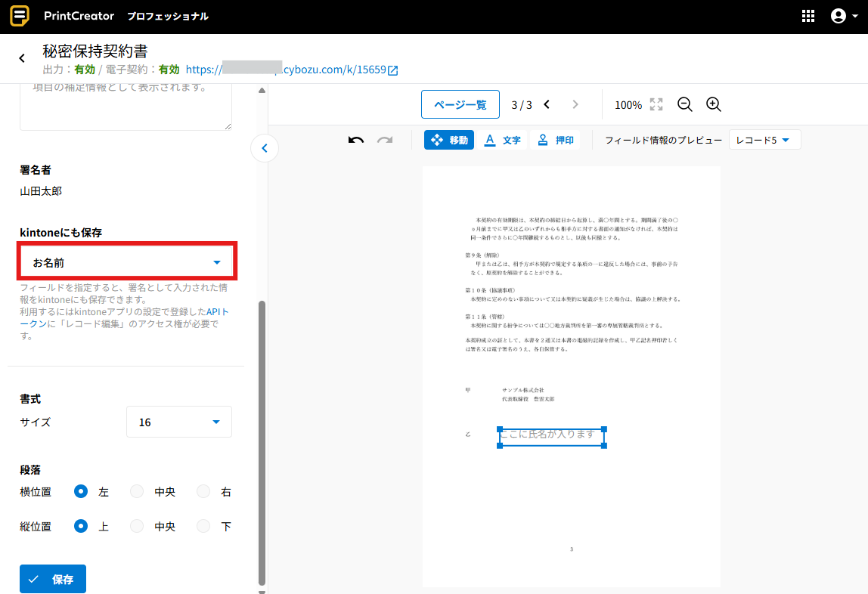Image resolution: width=868 pixels, height=594 pixels.
Task: Go back using the left arrow beside title
Action: [x=22, y=58]
